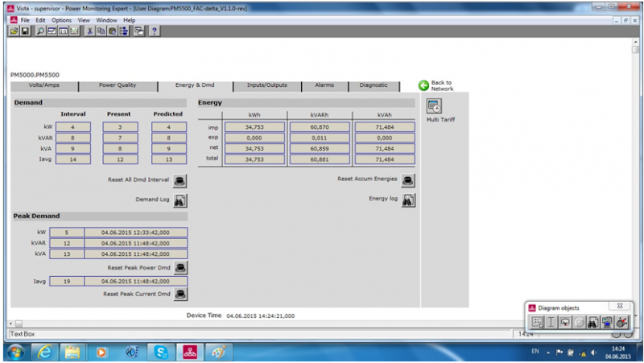Click the volume speaker tray icon
The width and height of the screenshot is (644, 363).
tap(594, 353)
